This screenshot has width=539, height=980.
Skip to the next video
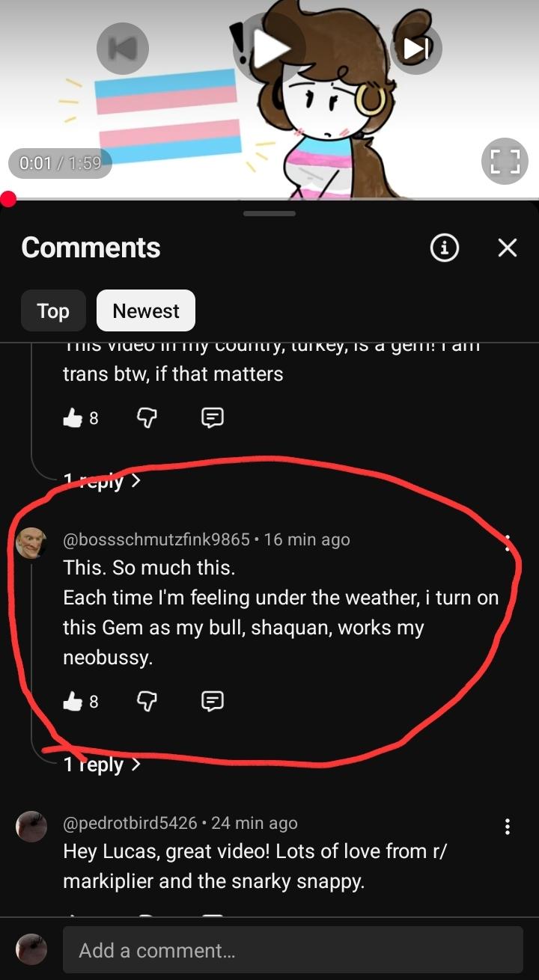pyautogui.click(x=416, y=48)
